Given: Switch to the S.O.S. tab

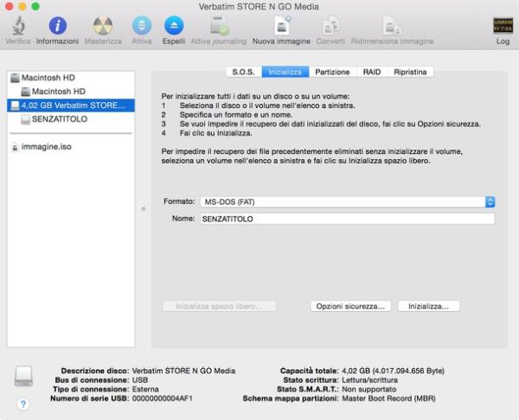Looking at the screenshot, I should tap(244, 72).
